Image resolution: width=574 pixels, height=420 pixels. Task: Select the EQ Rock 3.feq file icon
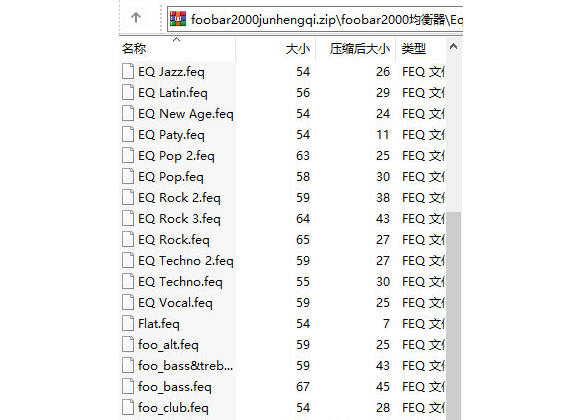point(128,218)
